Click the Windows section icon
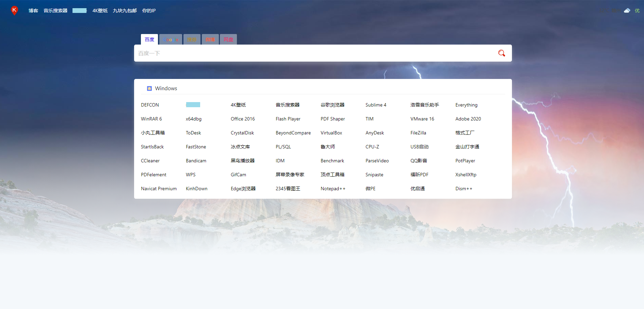 pos(149,88)
